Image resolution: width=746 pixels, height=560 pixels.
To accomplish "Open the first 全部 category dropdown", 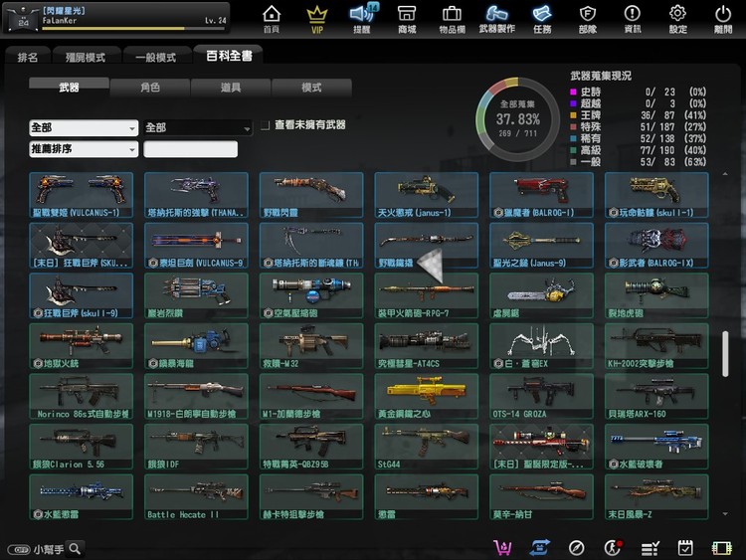I will [84, 127].
